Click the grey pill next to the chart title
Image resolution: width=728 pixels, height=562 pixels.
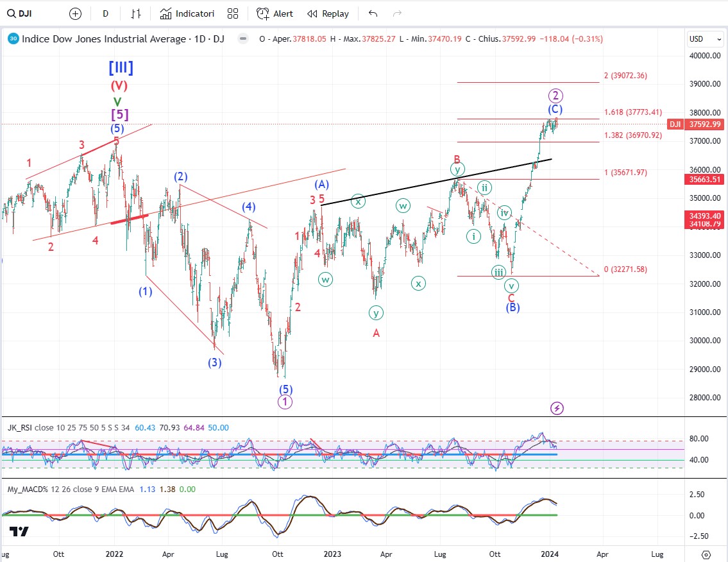(243, 38)
